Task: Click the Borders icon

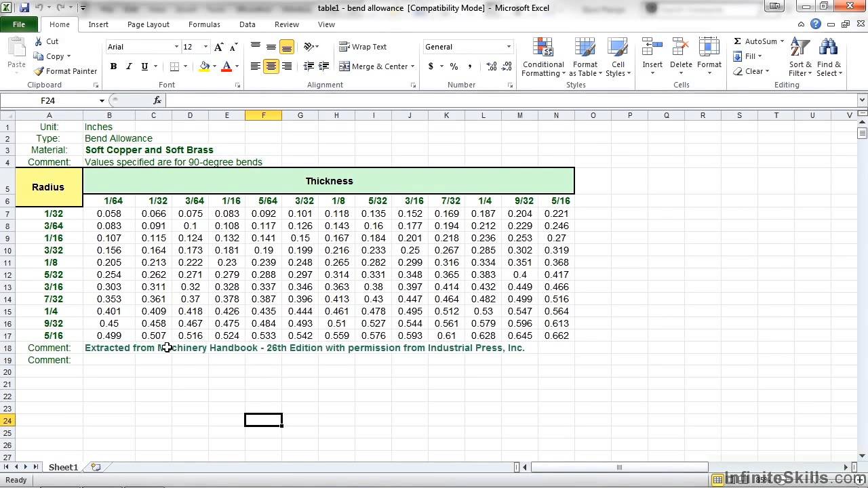Action: [174, 66]
